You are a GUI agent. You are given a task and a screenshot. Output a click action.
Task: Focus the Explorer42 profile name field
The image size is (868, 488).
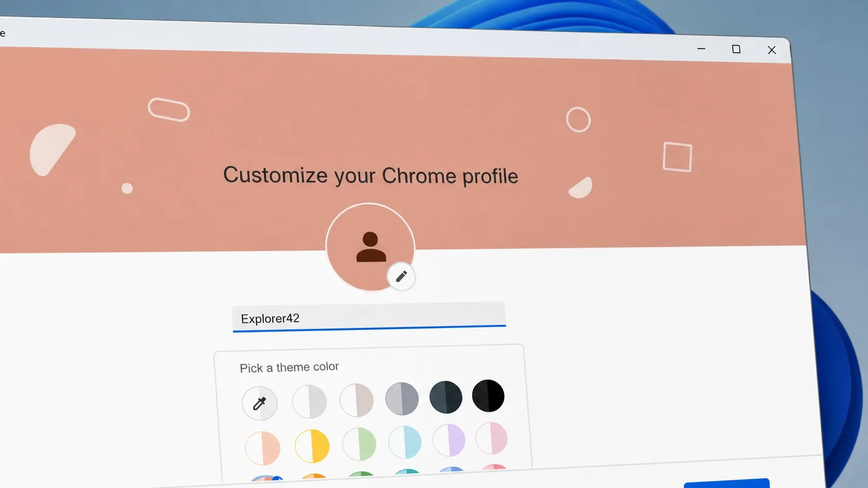pos(369,317)
